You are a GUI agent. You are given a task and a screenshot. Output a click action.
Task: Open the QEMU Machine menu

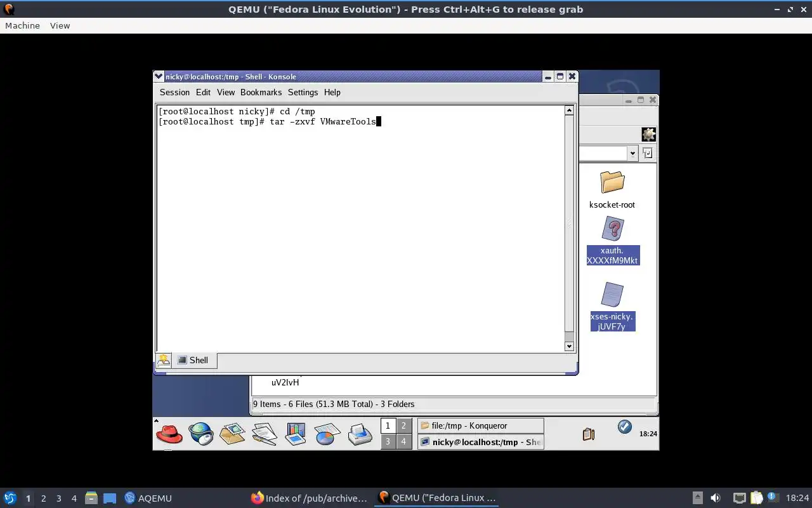click(22, 25)
